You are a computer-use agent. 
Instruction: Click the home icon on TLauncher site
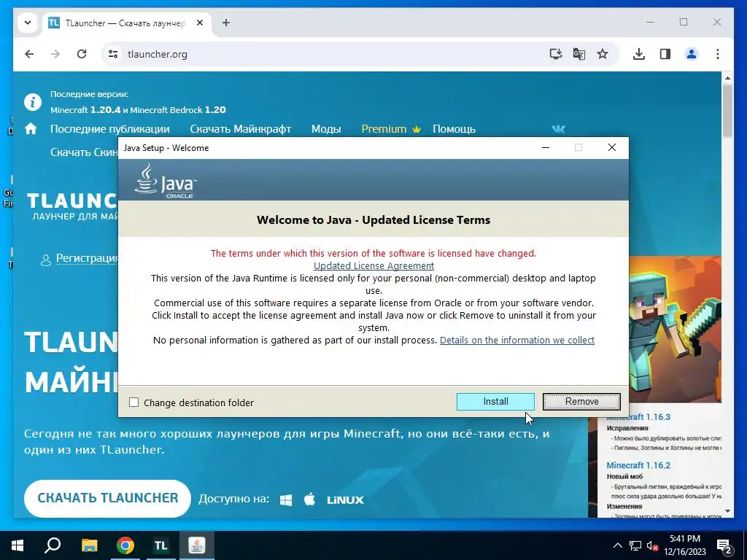31,128
